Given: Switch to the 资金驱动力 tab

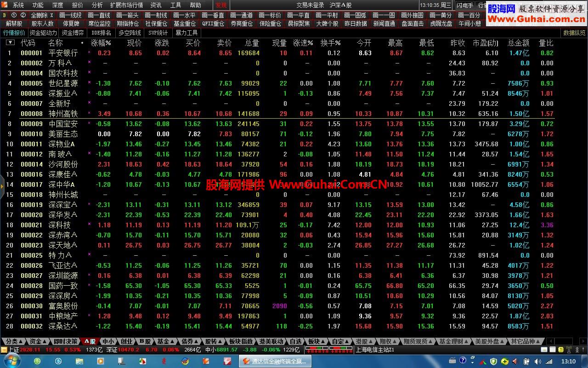Looking at the screenshot, I should click(x=43, y=33).
